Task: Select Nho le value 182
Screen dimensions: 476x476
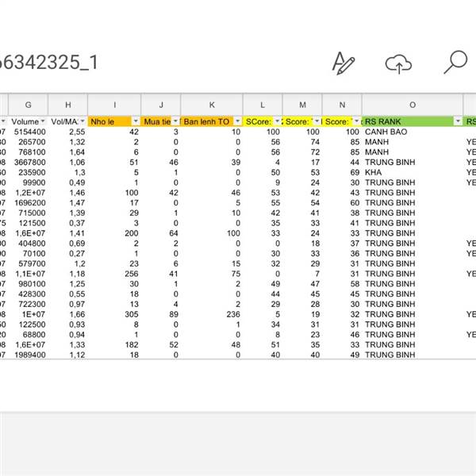Action: click(114, 345)
